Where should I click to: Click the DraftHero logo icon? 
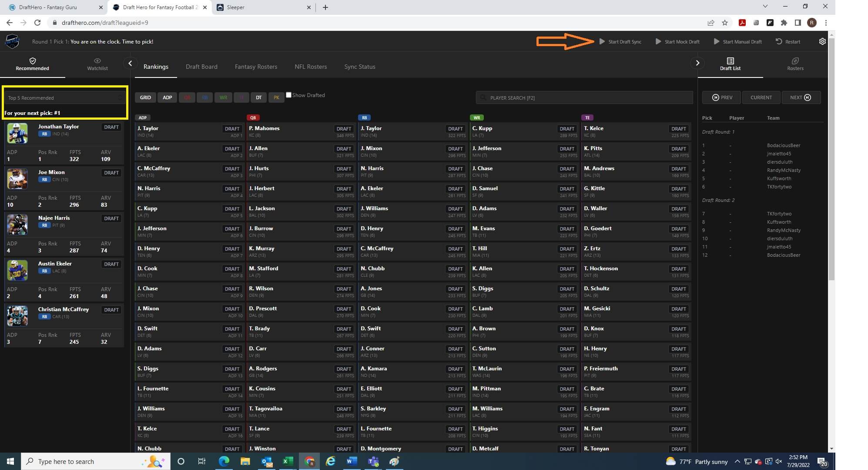pos(12,41)
